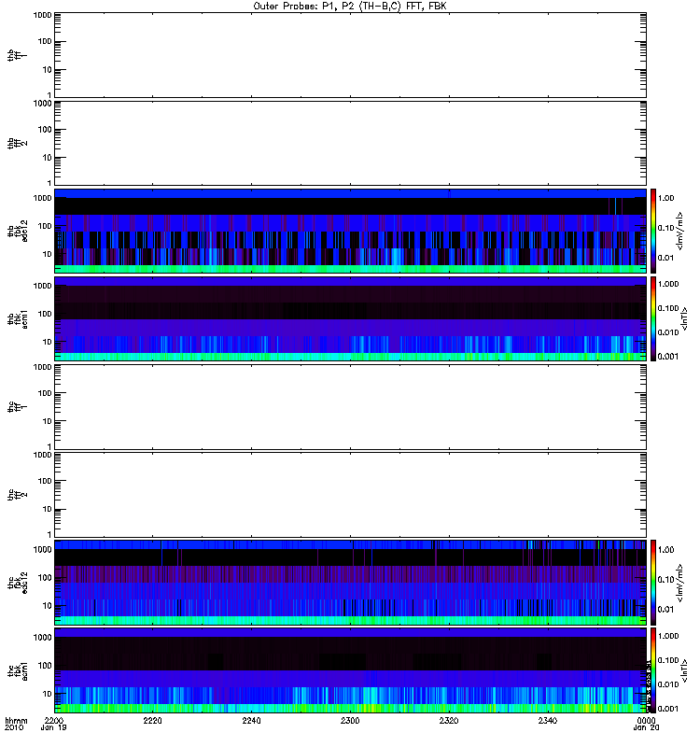
Task: Click the 'thc fff 2' y-axis title
Action: pyautogui.click(x=17, y=495)
